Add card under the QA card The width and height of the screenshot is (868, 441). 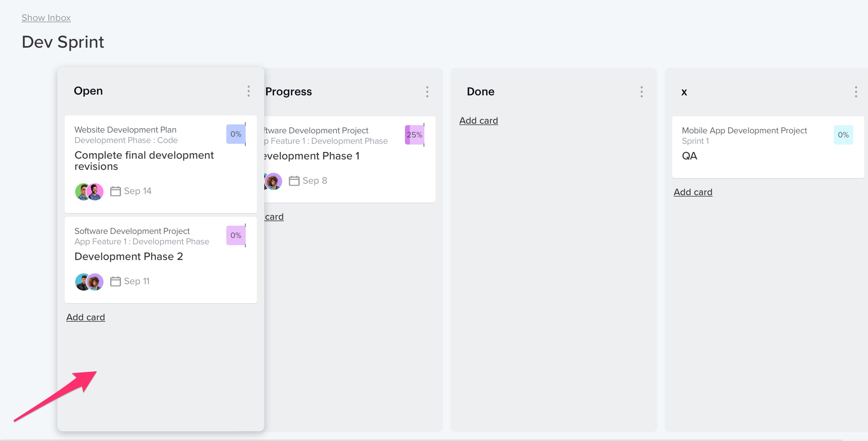point(693,192)
